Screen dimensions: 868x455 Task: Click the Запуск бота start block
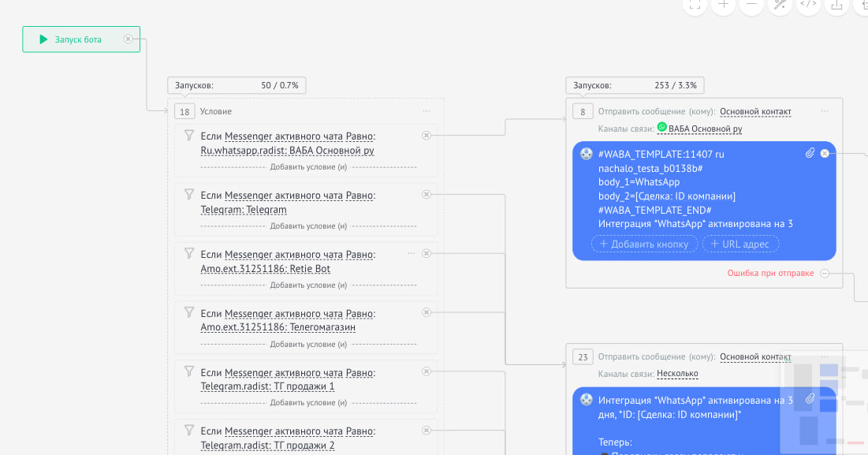pos(81,39)
